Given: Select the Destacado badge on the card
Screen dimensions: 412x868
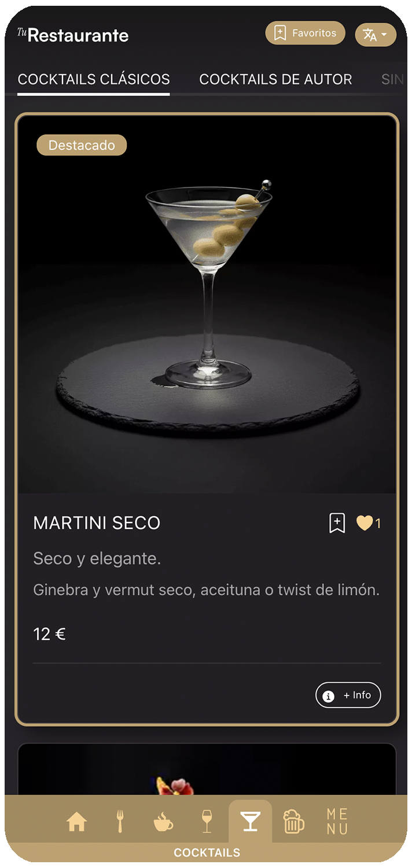Looking at the screenshot, I should [82, 145].
